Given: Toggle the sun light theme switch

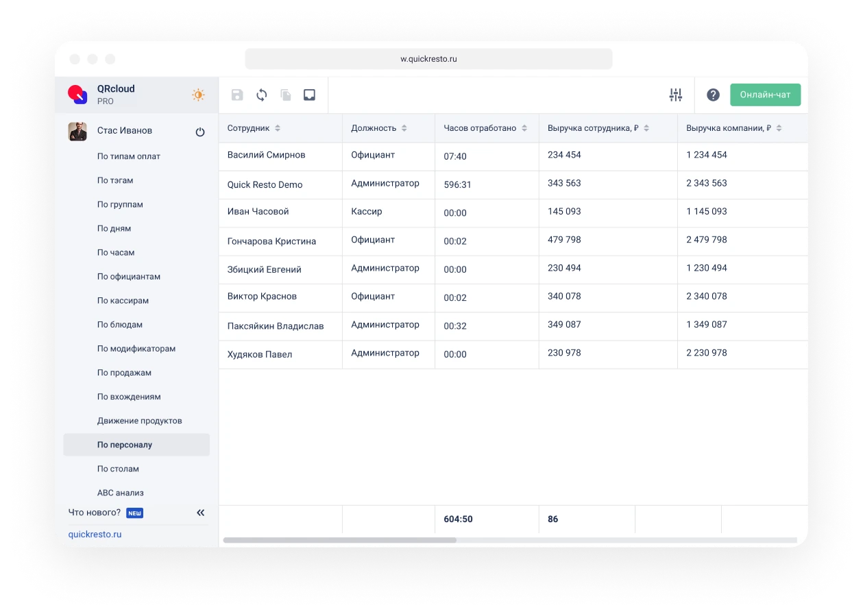Looking at the screenshot, I should tap(198, 95).
